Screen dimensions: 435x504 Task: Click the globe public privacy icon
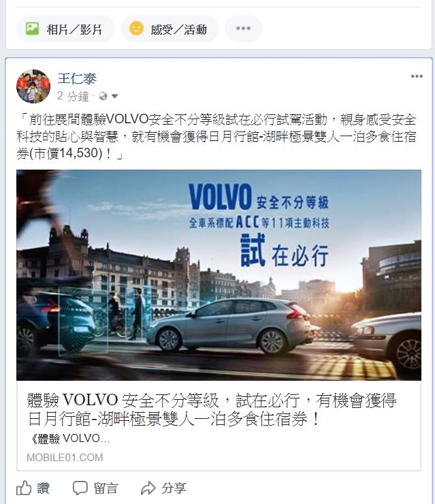pyautogui.click(x=103, y=96)
